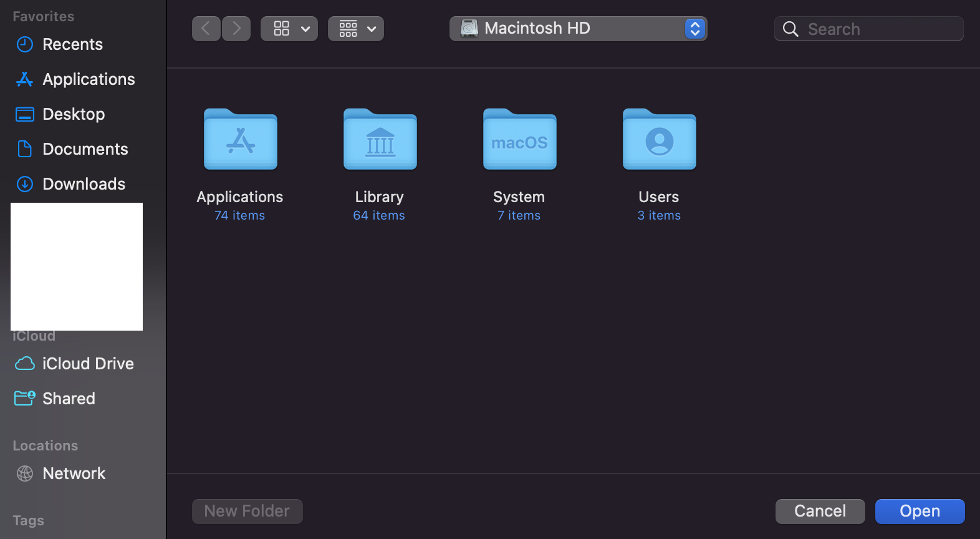Go to Desktop in sidebar

pyautogui.click(x=74, y=114)
